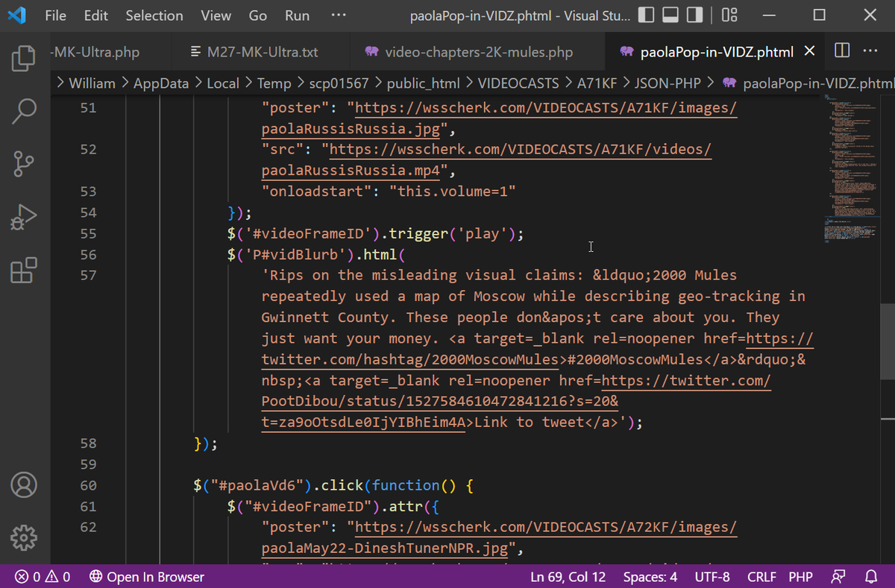Change language mode via PHP indicator
The height and width of the screenshot is (588, 895).
coord(800,577)
